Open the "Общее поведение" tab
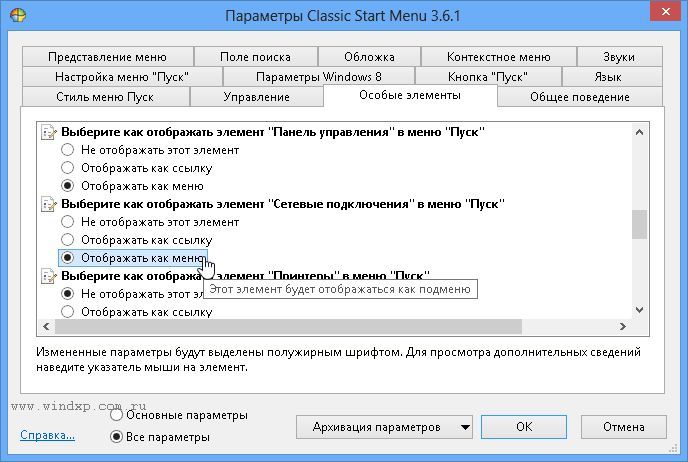This screenshot has height=462, width=688. 580,97
